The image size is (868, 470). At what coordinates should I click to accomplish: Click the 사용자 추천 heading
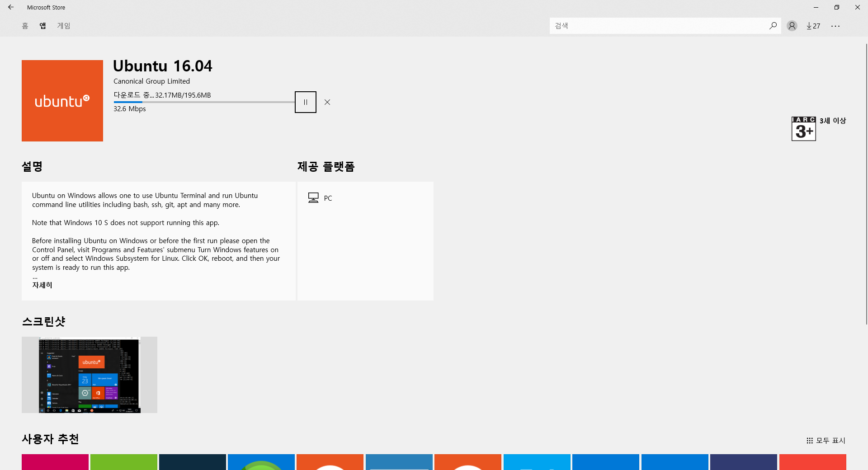coord(51,439)
